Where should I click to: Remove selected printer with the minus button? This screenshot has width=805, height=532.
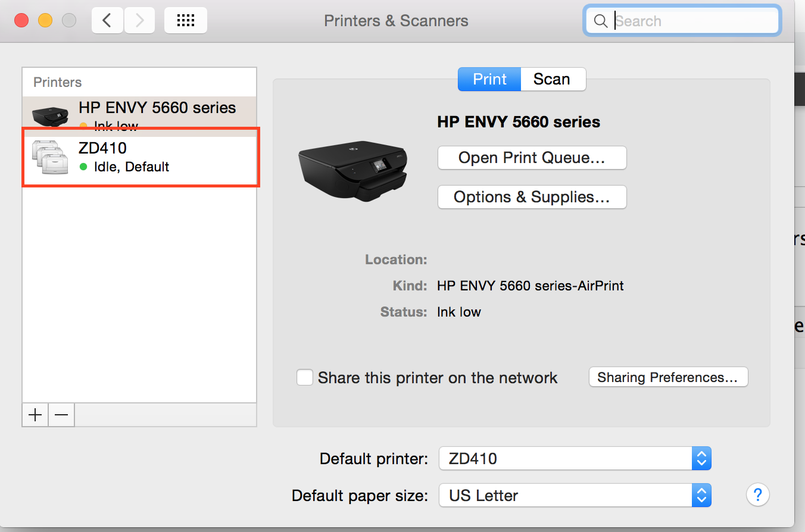61,415
